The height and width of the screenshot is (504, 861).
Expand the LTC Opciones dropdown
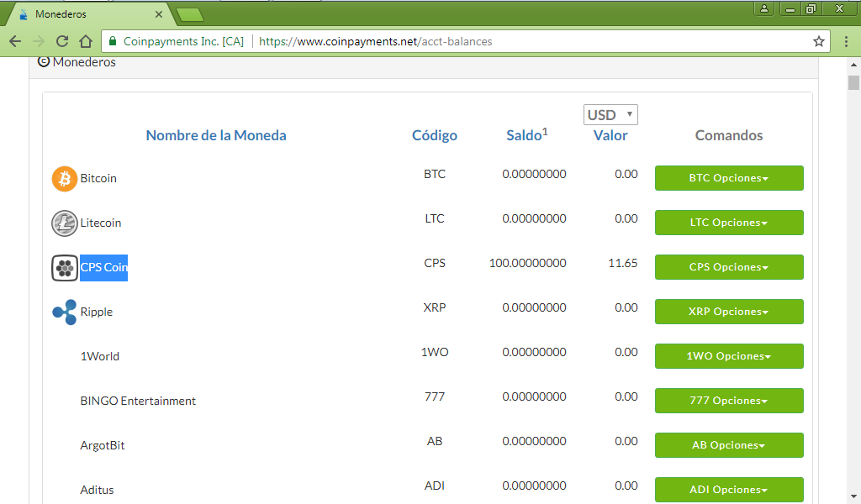click(x=729, y=223)
